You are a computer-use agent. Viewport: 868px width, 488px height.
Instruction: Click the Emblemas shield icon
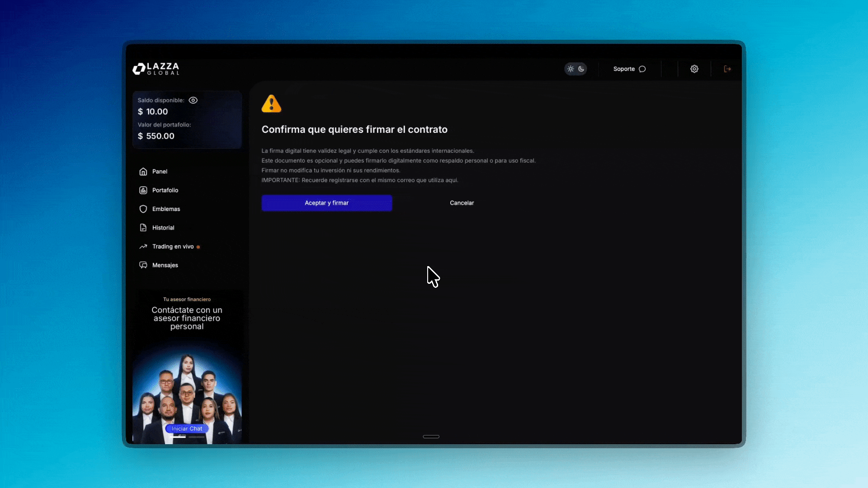143,209
